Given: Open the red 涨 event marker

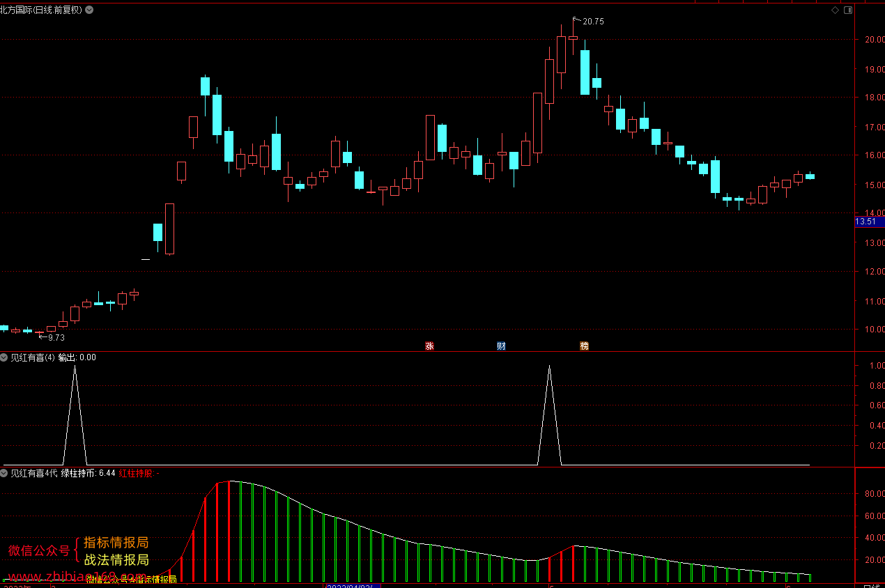Looking at the screenshot, I should click(x=429, y=346).
